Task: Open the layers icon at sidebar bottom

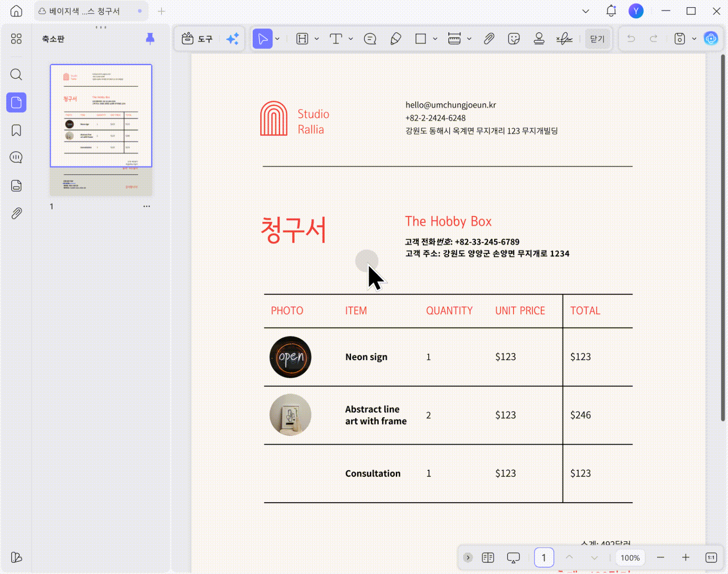Action: click(x=16, y=557)
